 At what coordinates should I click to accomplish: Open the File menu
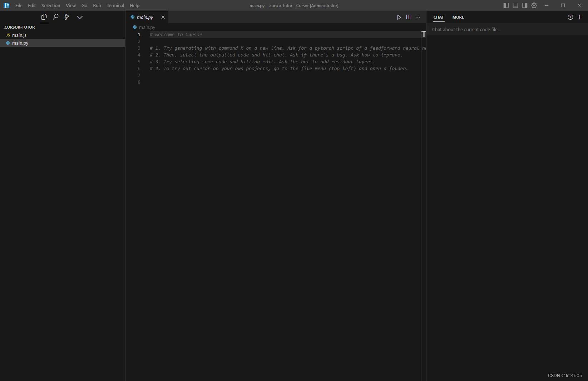[19, 5]
